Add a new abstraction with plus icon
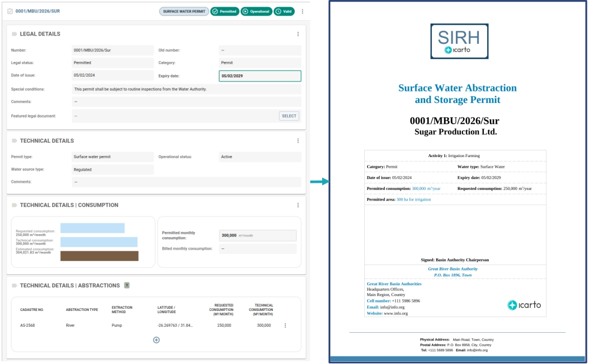The height and width of the screenshot is (364, 589). click(x=156, y=340)
